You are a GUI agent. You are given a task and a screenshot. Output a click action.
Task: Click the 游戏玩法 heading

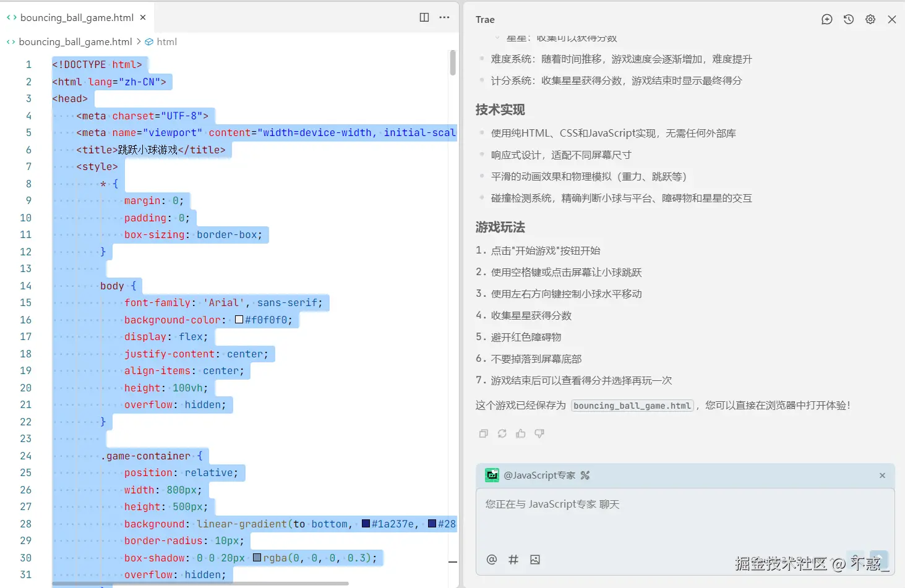pyautogui.click(x=500, y=227)
